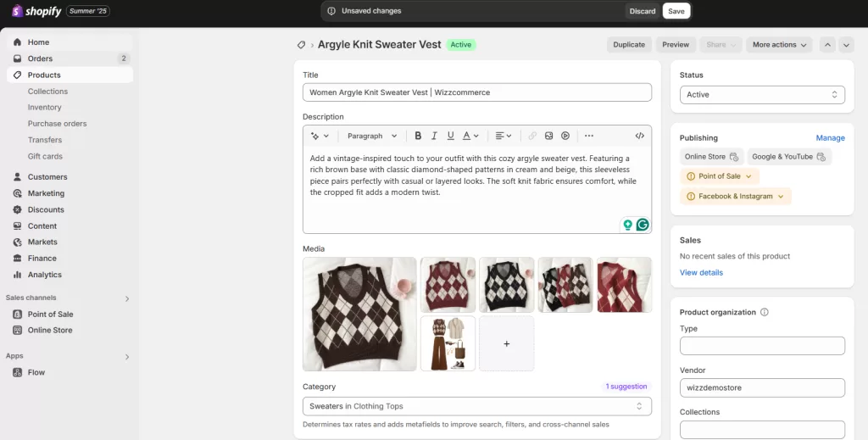868x440 pixels.
Task: Open the More actions dropdown
Action: pos(779,45)
